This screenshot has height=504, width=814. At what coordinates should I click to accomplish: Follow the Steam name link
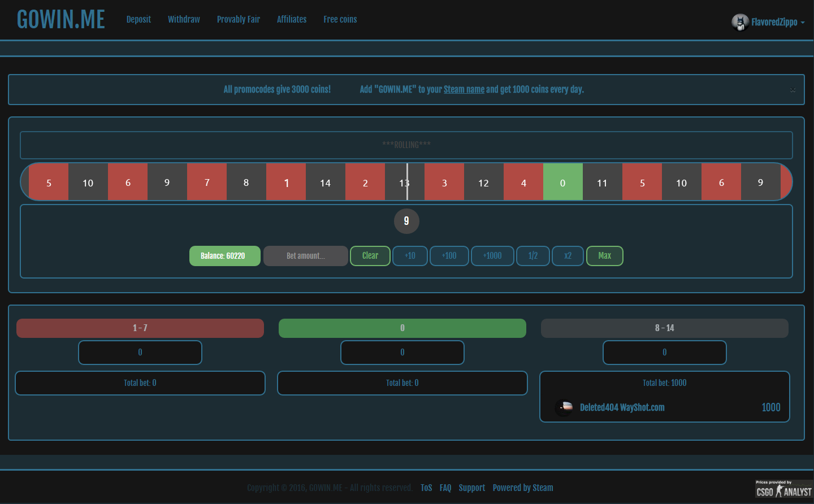click(x=464, y=89)
